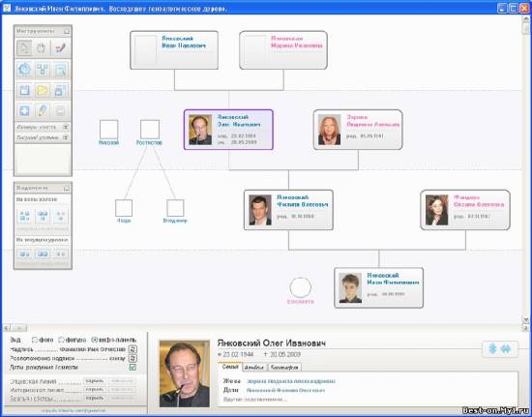Open the Биография tab
This screenshot has width=532, height=417.
coord(284,368)
